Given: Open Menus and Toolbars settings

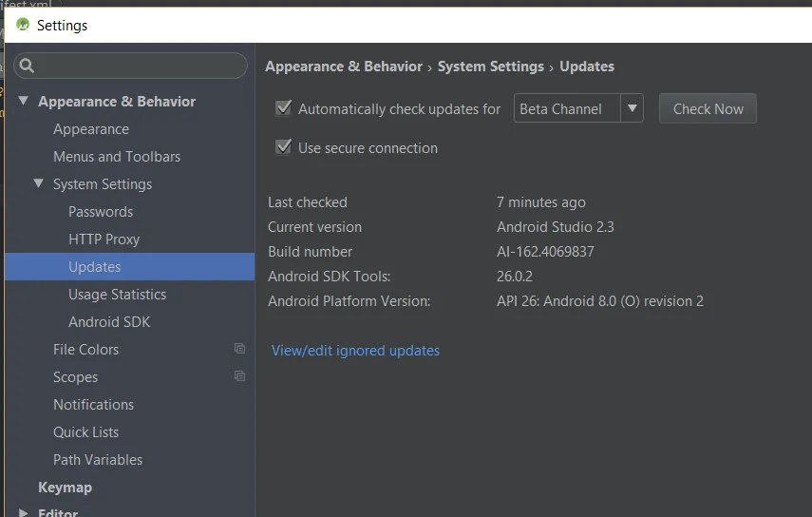Looking at the screenshot, I should click(x=117, y=157).
